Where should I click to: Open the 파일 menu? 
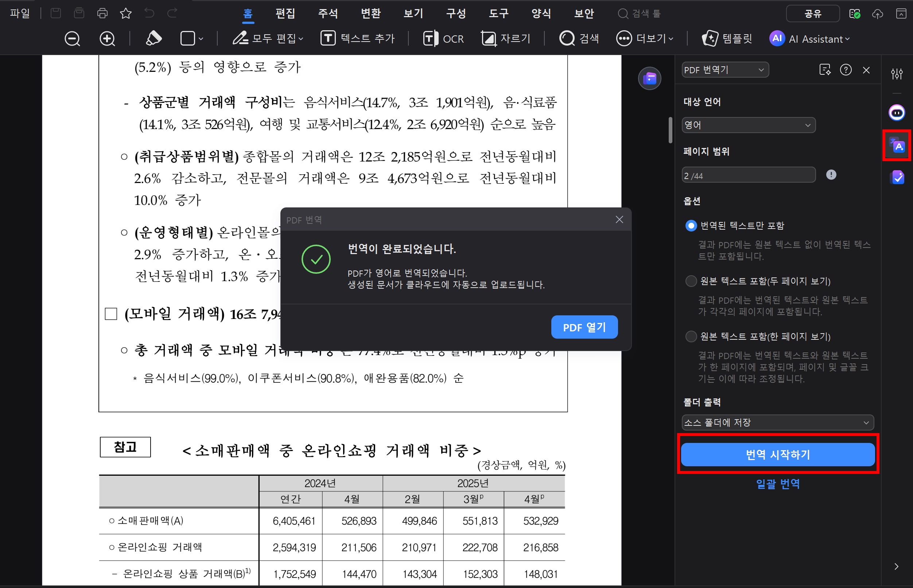19,13
